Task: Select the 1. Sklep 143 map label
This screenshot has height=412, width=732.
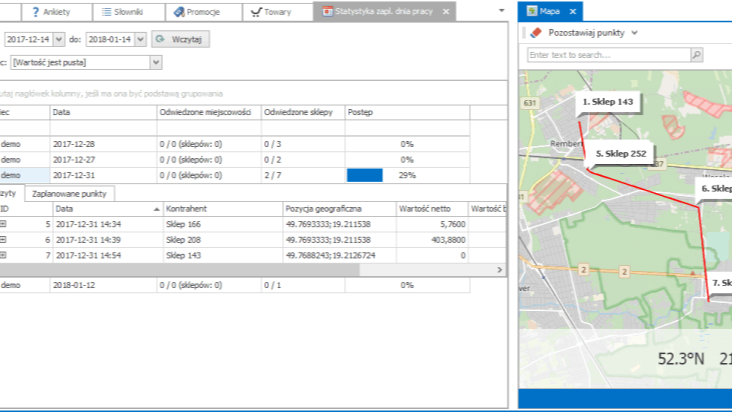Action: pos(608,102)
